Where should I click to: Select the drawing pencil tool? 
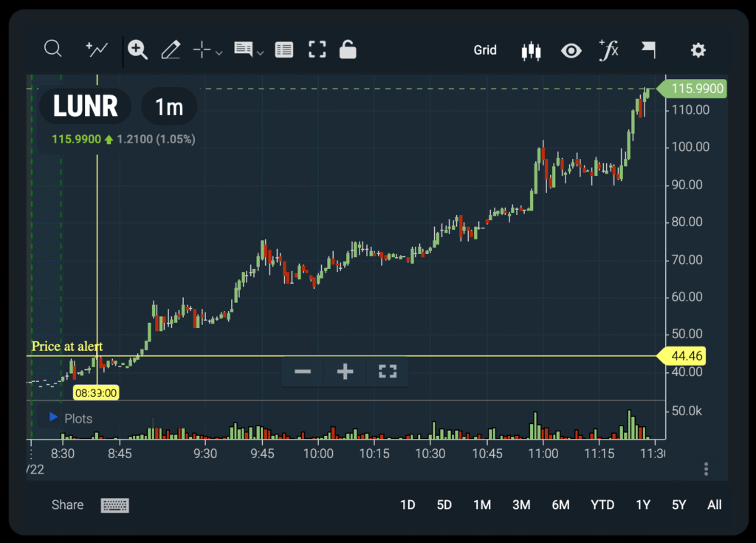[x=171, y=49]
